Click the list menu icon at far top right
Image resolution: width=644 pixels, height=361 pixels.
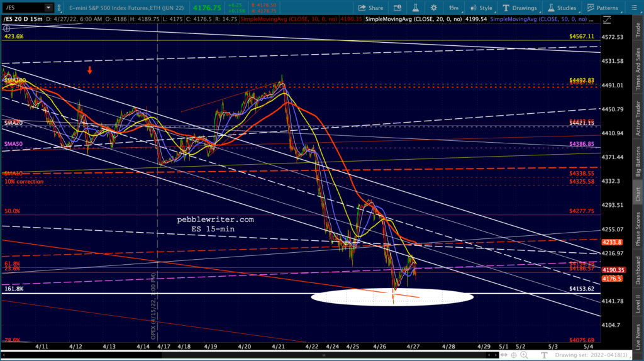coord(635,8)
